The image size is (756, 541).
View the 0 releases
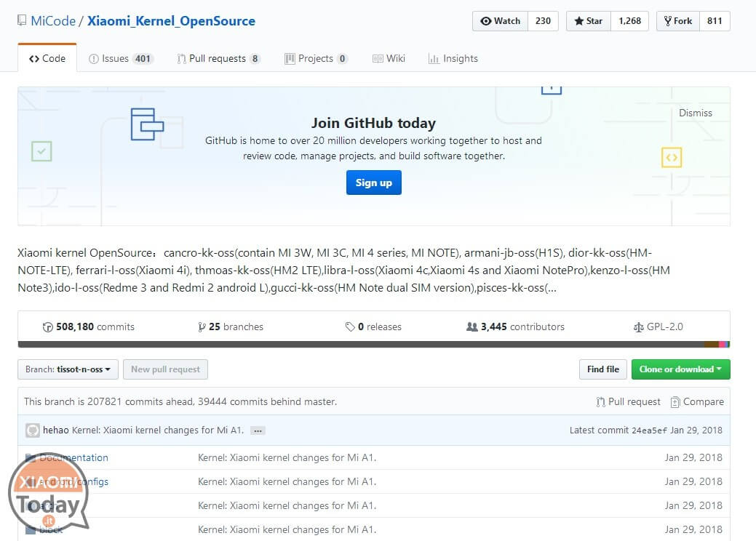[374, 327]
